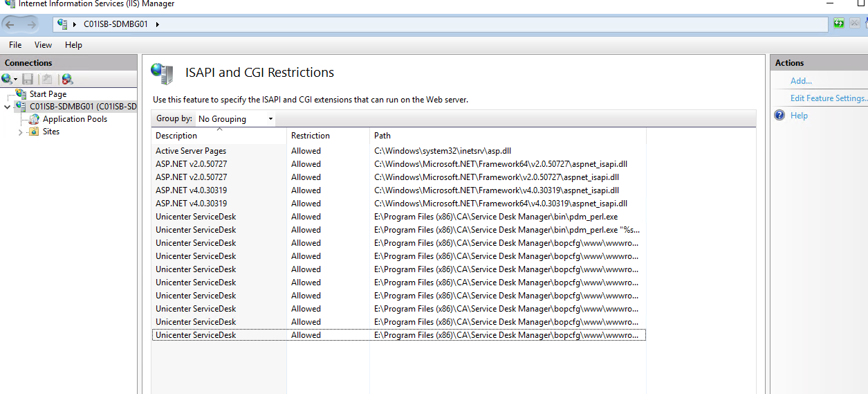Sort by the Path column header

pos(508,136)
